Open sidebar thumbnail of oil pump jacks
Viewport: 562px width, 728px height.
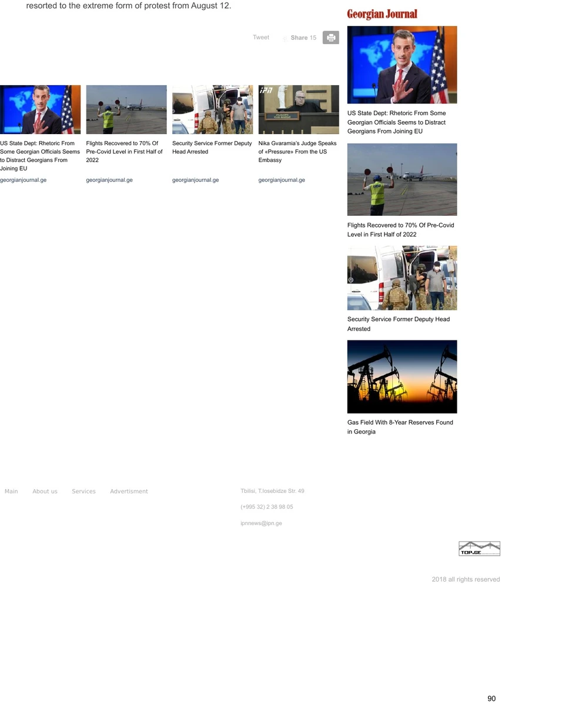pyautogui.click(x=402, y=377)
